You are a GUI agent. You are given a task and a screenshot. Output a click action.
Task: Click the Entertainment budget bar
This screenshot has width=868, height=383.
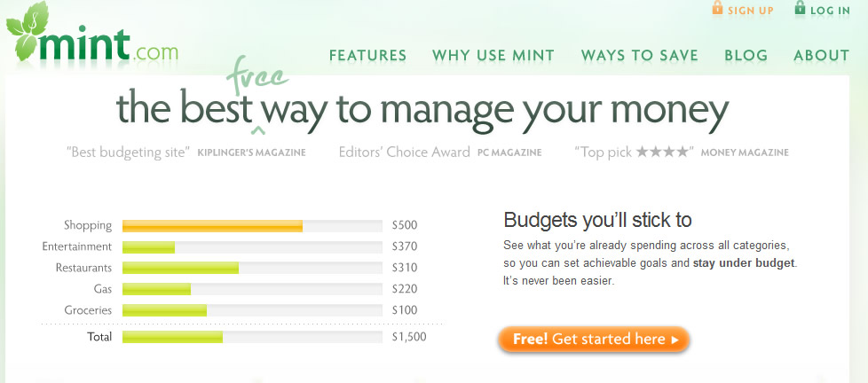click(148, 246)
